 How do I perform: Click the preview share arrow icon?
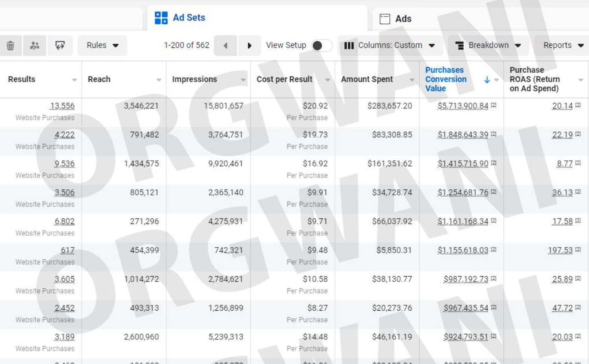coord(60,45)
